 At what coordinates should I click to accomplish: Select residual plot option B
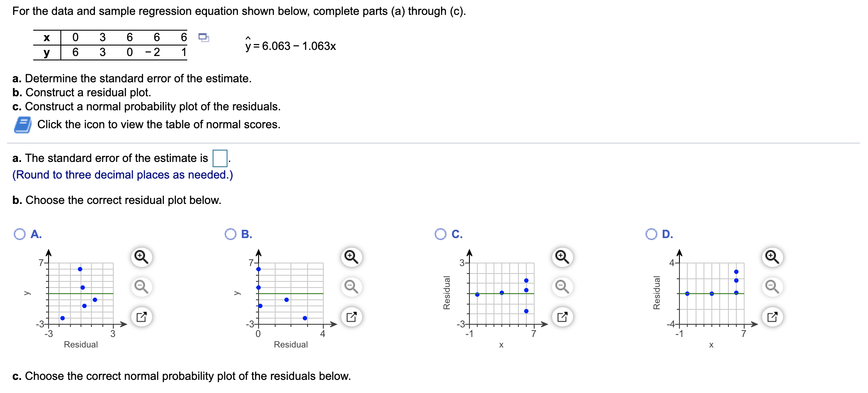point(231,234)
